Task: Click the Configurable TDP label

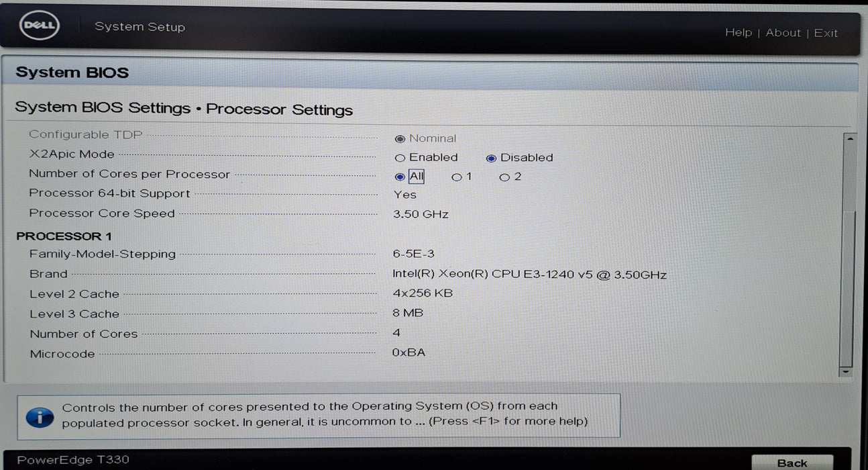Action: [x=86, y=135]
